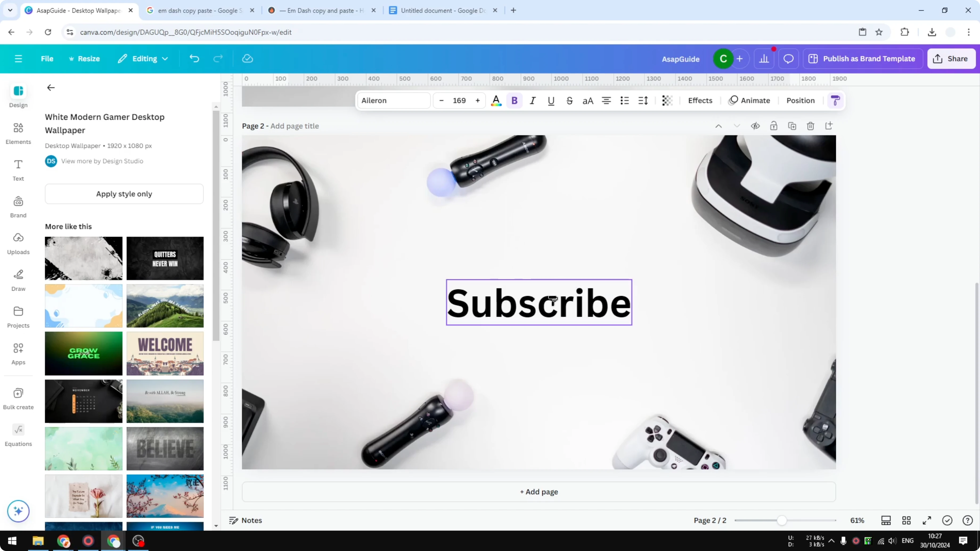Duplicate the page using copy icon
Viewport: 980px width, 551px height.
[792, 125]
